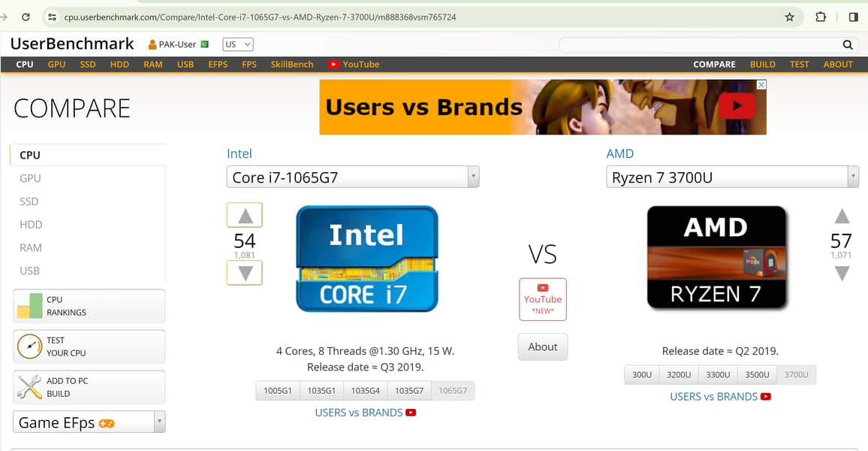Click inside the site search field

(698, 45)
